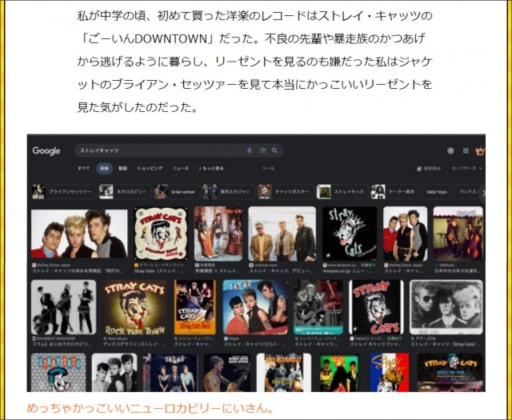Click the microphone voice search icon
512x420 pixels.
250,150
